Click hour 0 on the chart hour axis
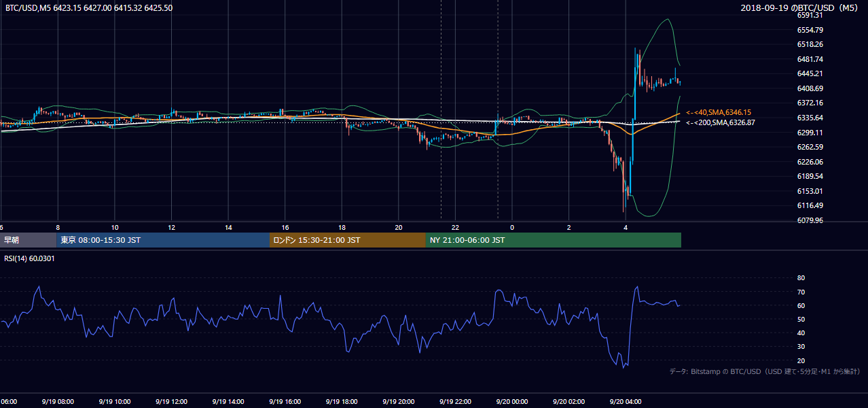Screen dimensions: 868x408 click(512, 227)
